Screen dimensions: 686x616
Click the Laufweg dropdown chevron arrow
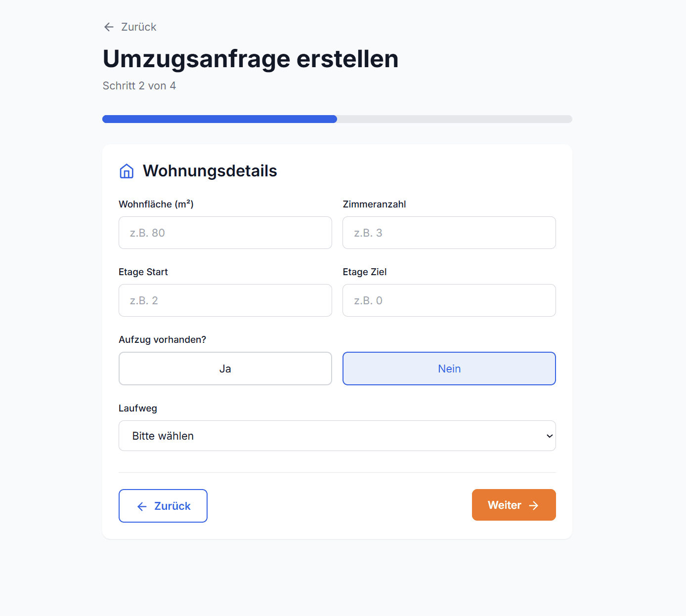549,436
